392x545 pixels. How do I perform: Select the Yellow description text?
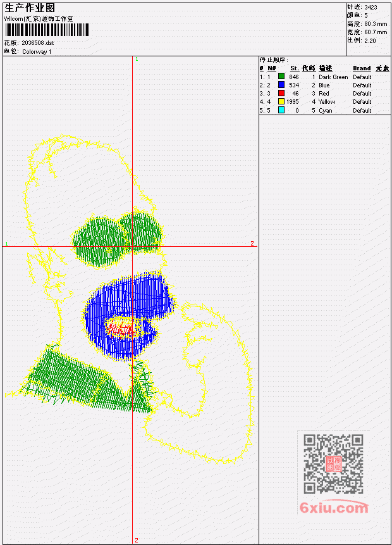[x=327, y=102]
